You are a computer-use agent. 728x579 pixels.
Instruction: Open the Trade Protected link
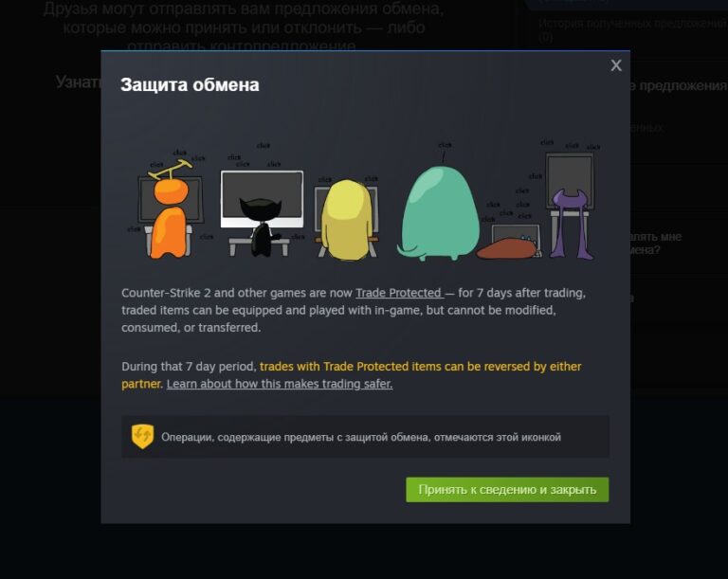pos(400,293)
